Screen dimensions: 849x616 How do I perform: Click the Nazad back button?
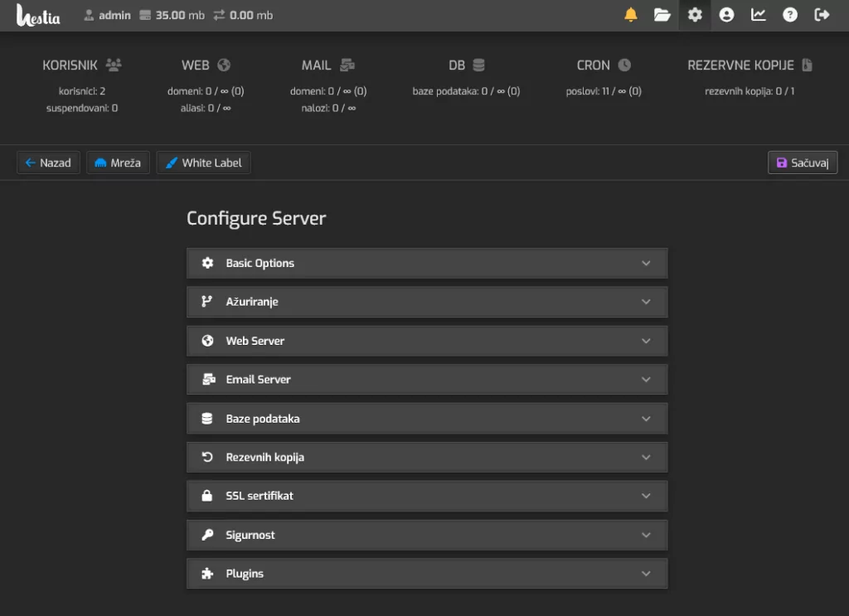(48, 162)
